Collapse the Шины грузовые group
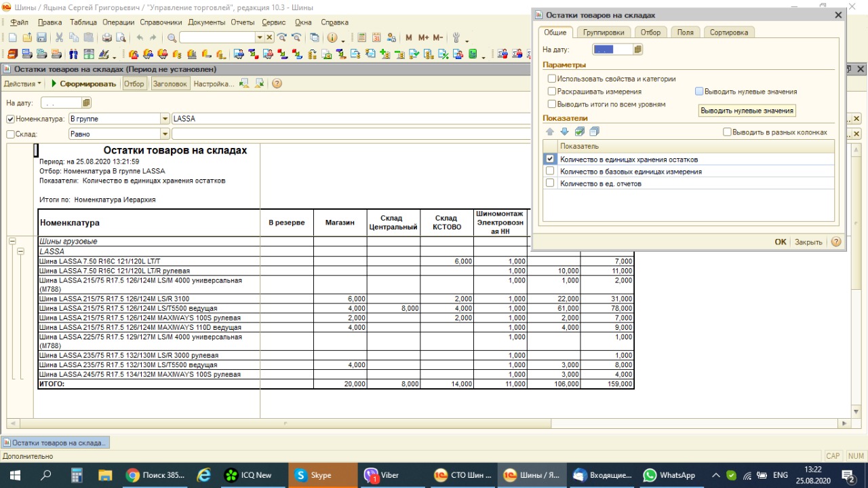This screenshot has height=488, width=868. pos(12,241)
